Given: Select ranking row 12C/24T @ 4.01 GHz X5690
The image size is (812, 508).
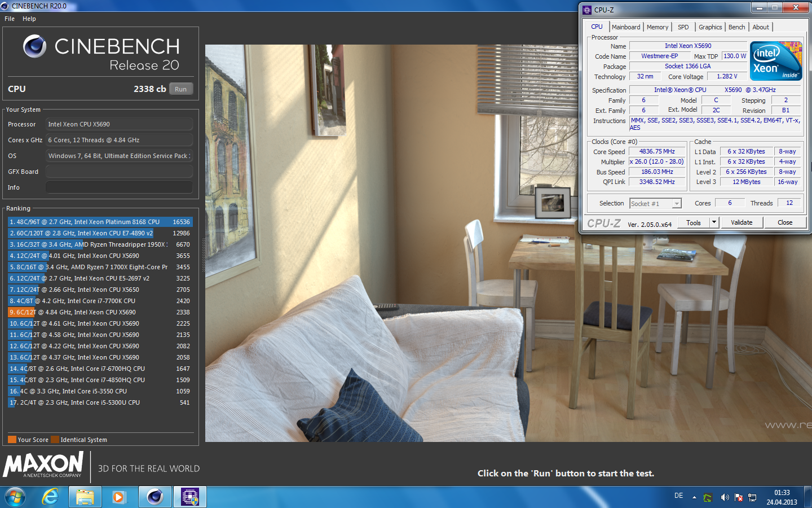Looking at the screenshot, I should [100, 256].
